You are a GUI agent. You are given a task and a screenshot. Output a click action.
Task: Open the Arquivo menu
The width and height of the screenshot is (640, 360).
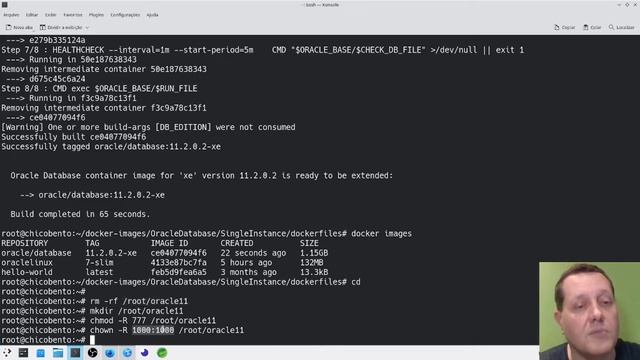coord(11,15)
